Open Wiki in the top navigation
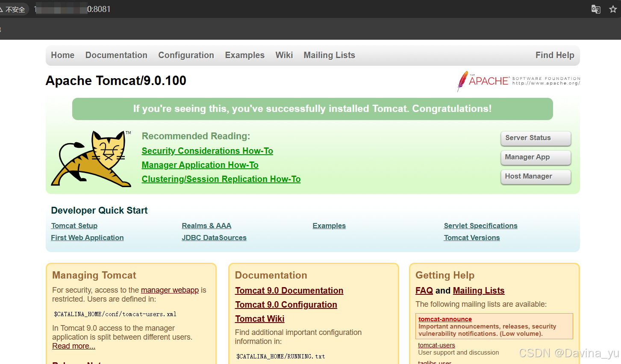 [x=284, y=55]
